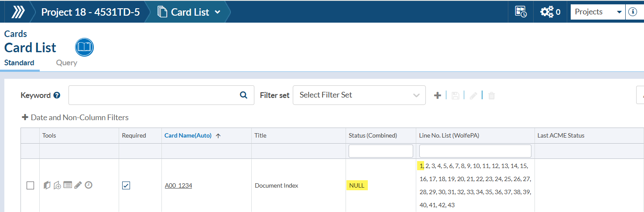
Task: Click the Keyword search field
Action: pyautogui.click(x=161, y=95)
